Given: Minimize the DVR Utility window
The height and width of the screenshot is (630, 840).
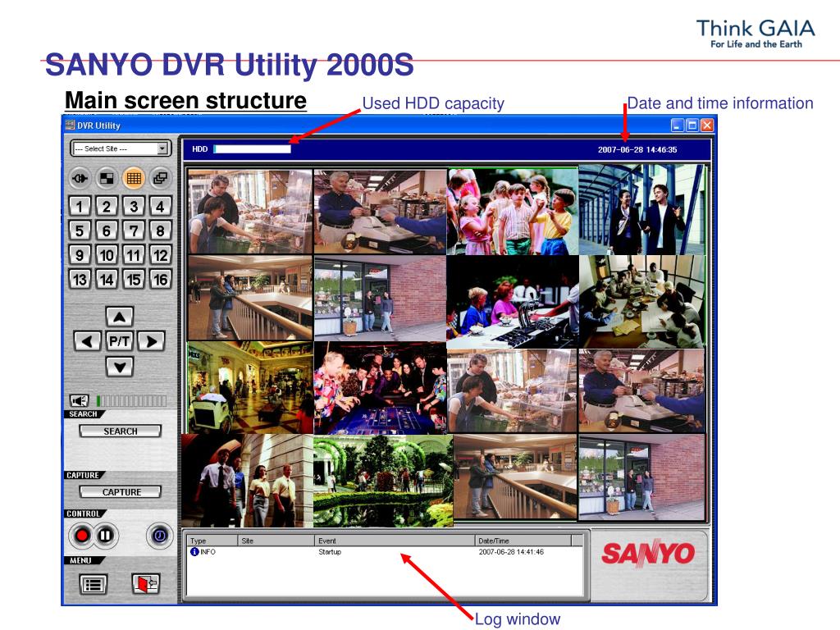Looking at the screenshot, I should (677, 126).
